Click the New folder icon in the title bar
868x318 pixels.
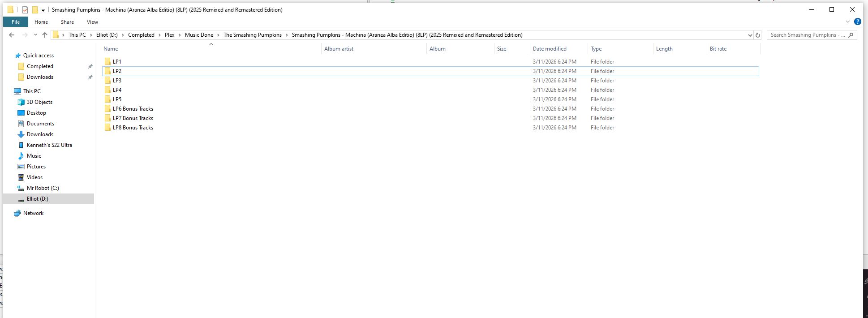click(35, 9)
